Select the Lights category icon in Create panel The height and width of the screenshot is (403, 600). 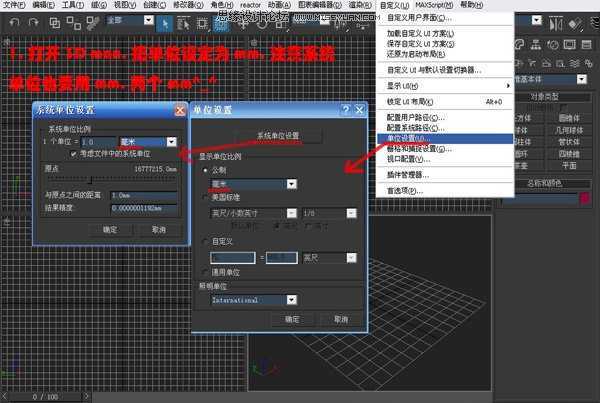tap(532, 63)
